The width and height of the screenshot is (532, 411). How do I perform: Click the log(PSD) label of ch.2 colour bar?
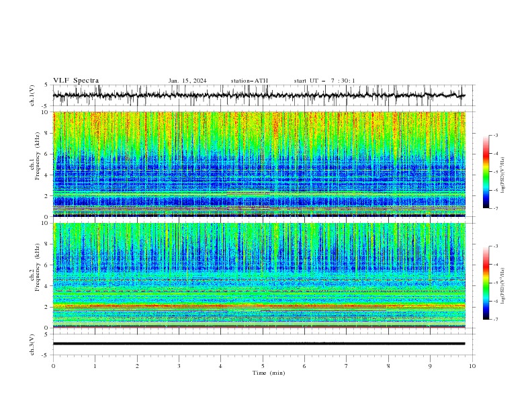click(503, 285)
